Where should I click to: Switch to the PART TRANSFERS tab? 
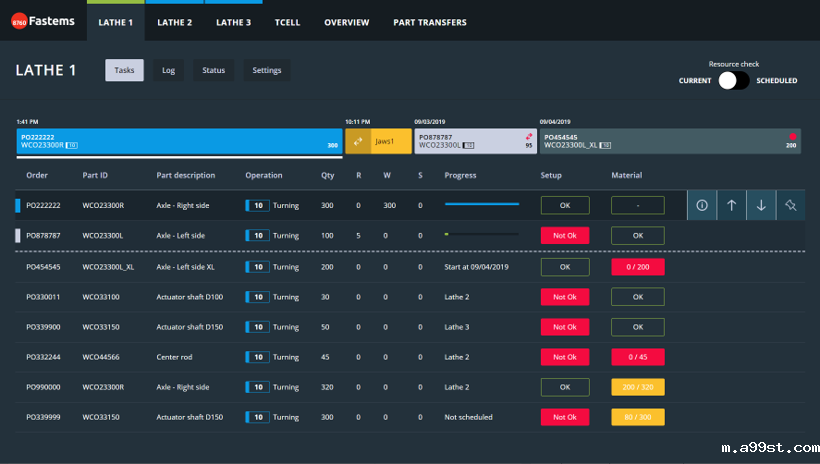430,22
